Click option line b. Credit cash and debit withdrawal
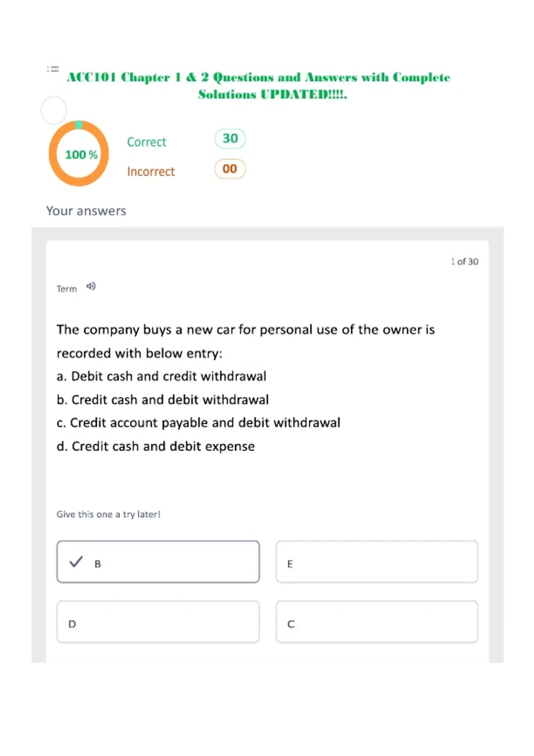 point(163,400)
